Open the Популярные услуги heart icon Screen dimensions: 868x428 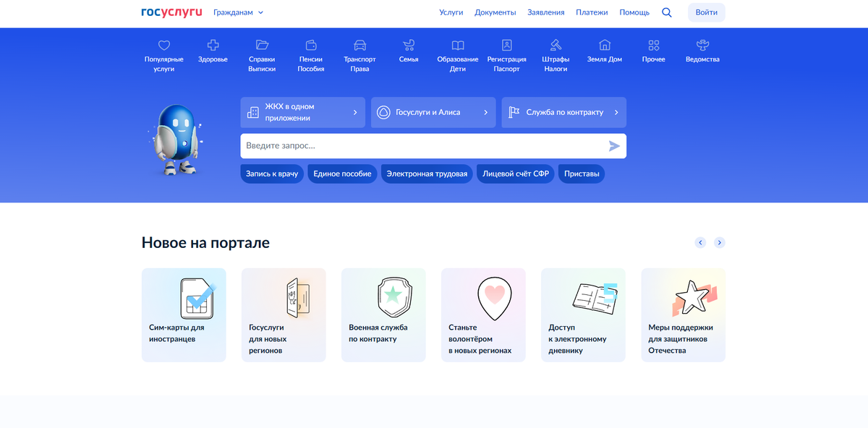coord(164,45)
